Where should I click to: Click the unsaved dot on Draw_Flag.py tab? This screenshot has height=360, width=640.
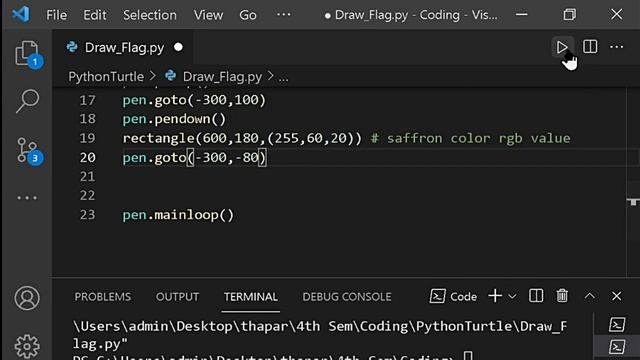coord(178,47)
